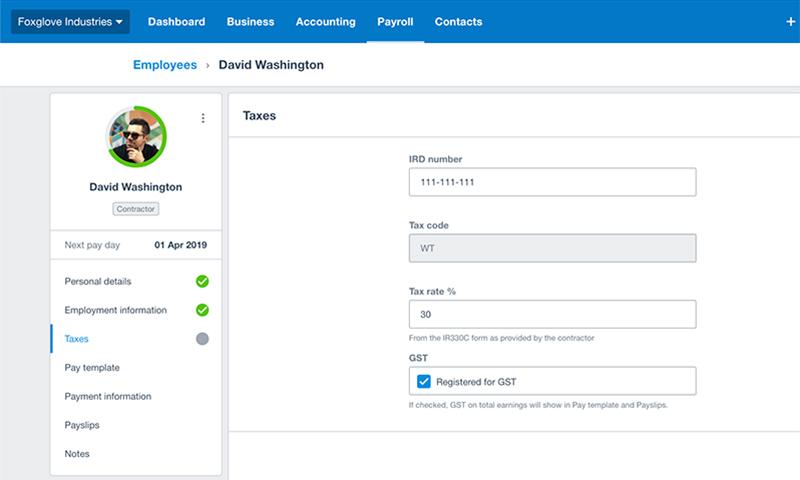The width and height of the screenshot is (800, 480).
Task: Click the 'Registered for GST' label text
Action: 477,382
